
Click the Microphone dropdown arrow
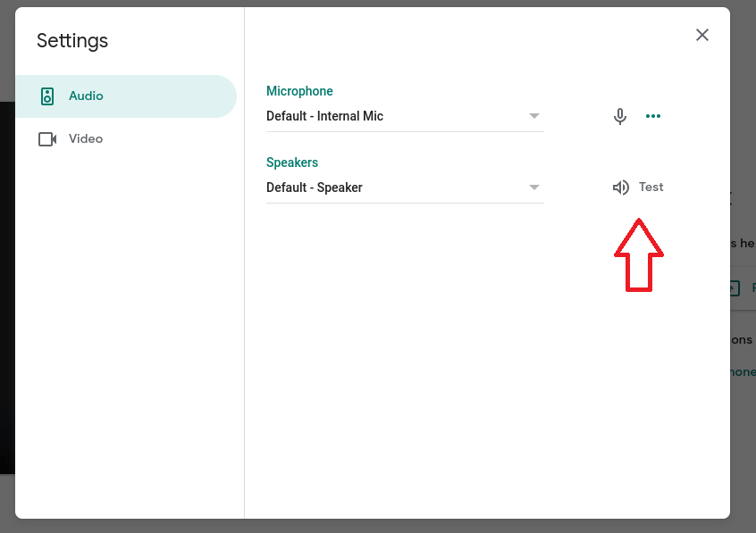534,115
